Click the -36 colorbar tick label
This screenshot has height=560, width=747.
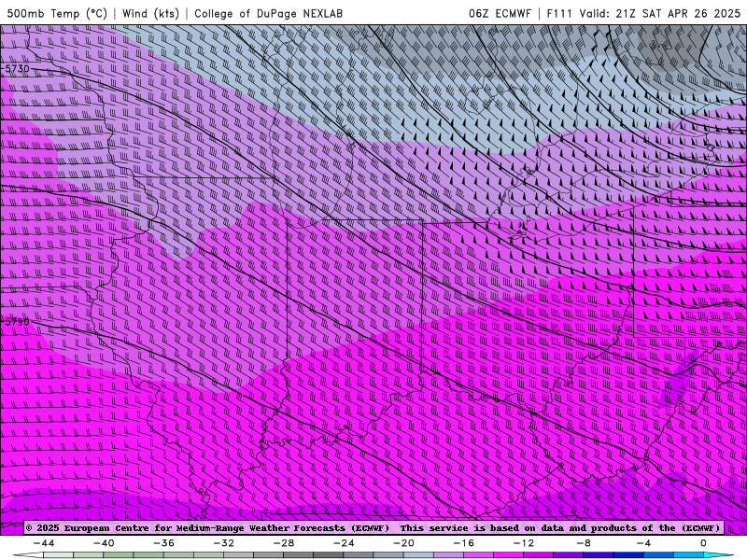(163, 543)
